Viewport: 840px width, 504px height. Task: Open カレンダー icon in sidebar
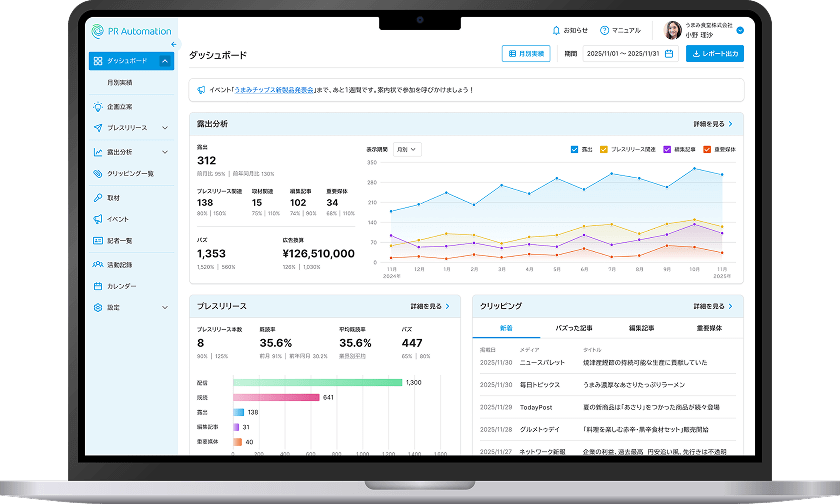[x=98, y=286]
